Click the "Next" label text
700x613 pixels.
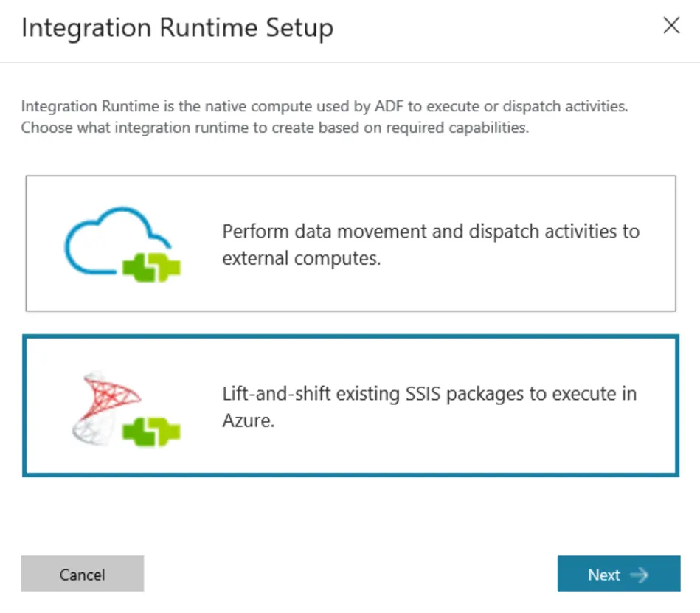tap(603, 575)
